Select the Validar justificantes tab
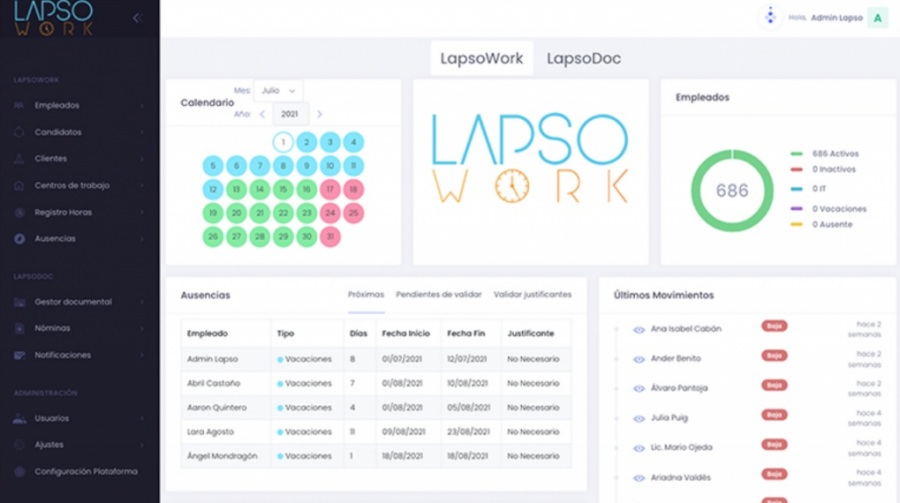Viewport: 900px width, 503px height. tap(533, 295)
